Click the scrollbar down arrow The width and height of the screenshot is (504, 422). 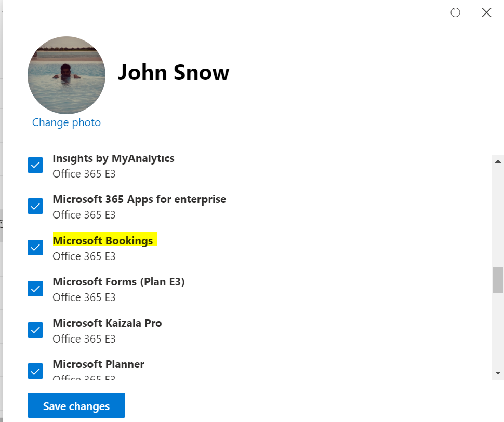(x=498, y=373)
